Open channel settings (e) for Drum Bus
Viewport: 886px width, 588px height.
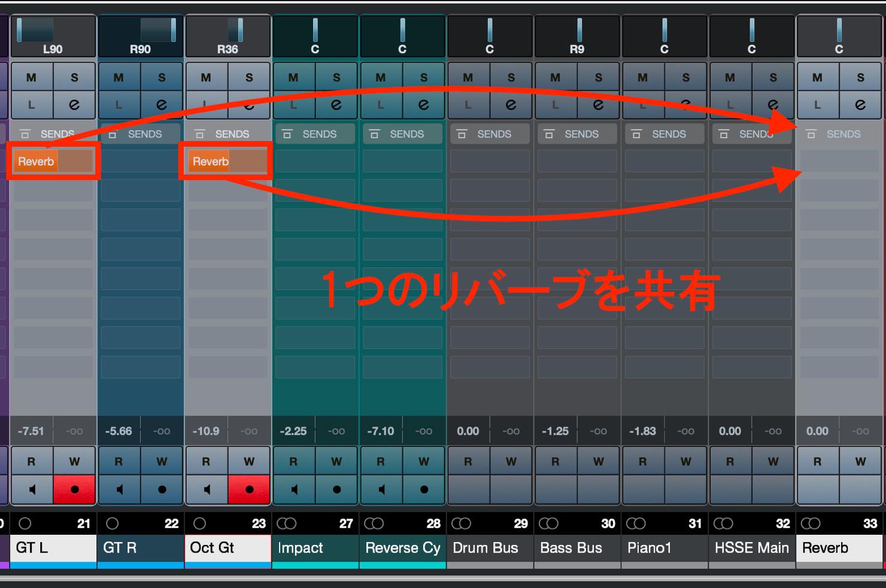point(511,105)
